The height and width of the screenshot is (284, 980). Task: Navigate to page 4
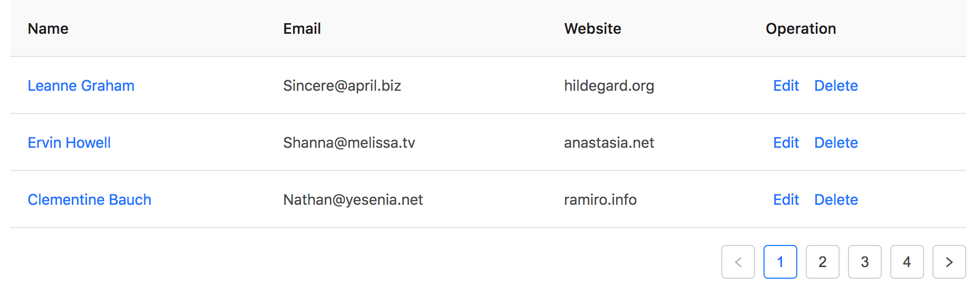click(x=907, y=262)
